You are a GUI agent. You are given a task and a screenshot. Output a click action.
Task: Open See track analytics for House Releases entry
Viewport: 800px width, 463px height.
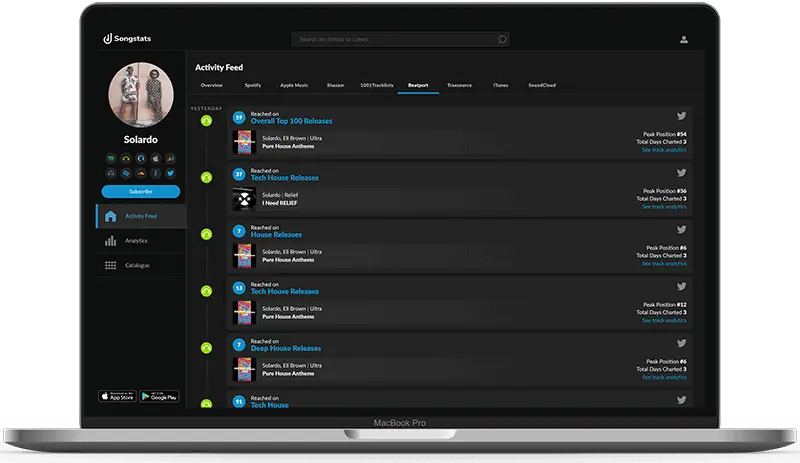tap(664, 263)
